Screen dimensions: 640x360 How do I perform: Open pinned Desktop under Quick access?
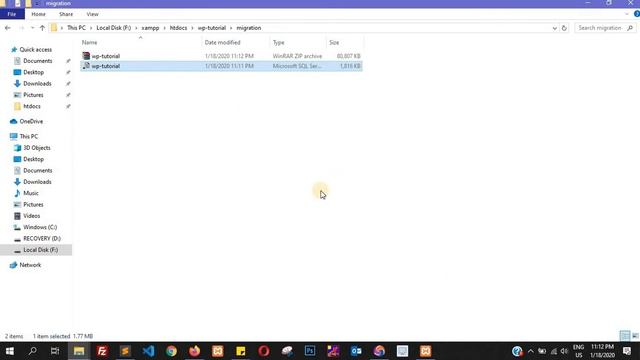coord(33,72)
